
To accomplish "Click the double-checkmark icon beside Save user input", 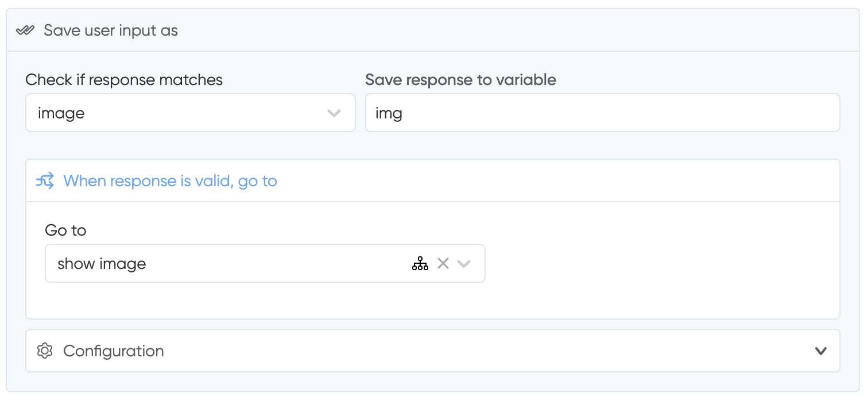I will (x=26, y=30).
